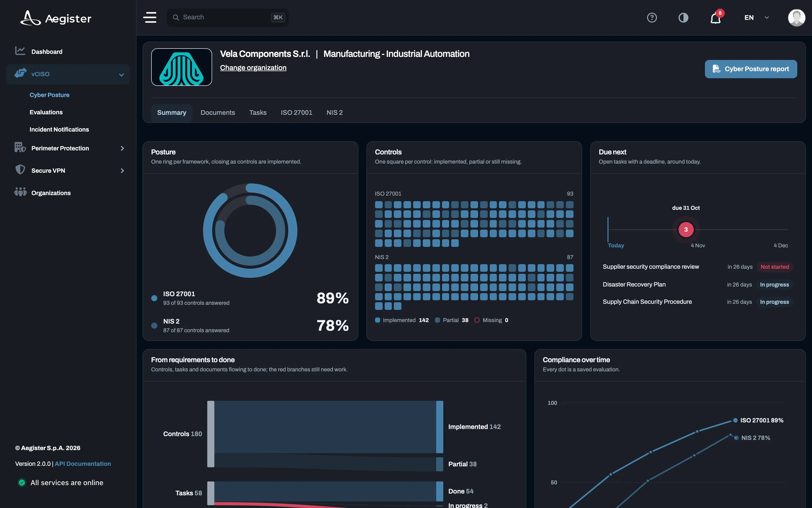
Task: Expand Perimeter Protection submenu arrow
Action: point(122,148)
